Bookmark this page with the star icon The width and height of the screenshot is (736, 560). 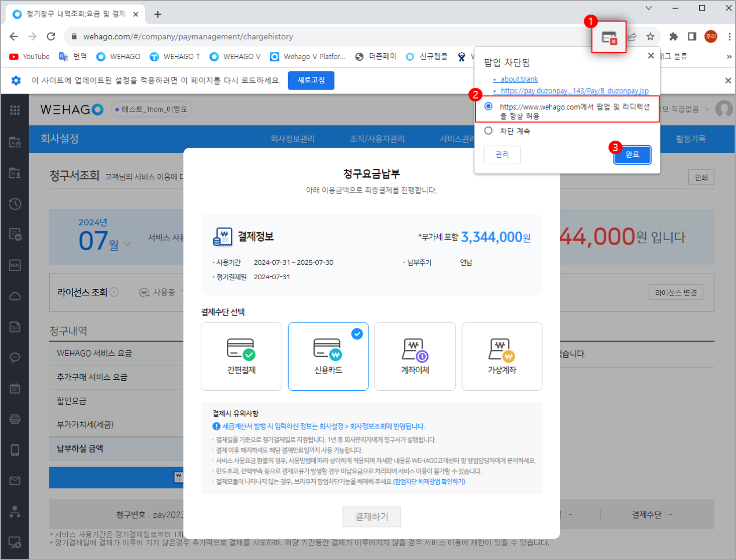point(650,37)
